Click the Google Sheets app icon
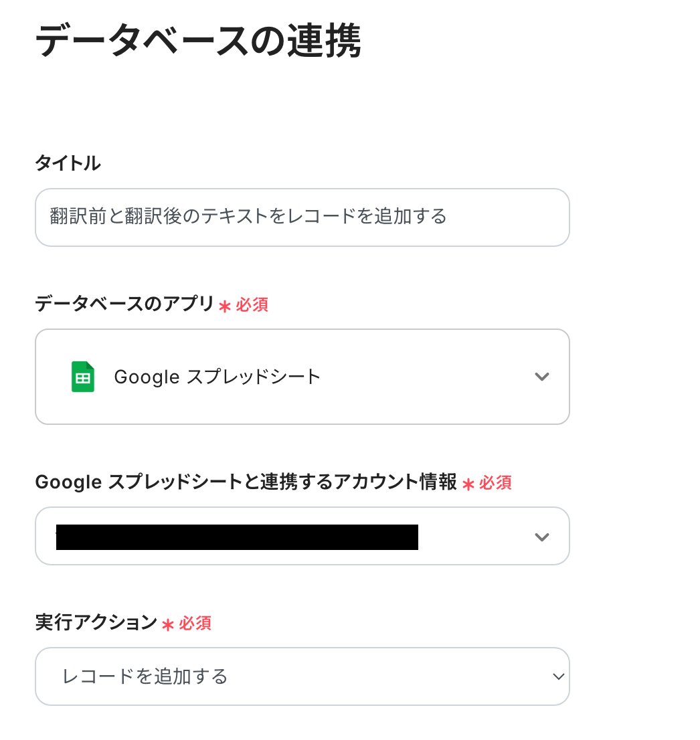The image size is (700, 740). click(83, 377)
